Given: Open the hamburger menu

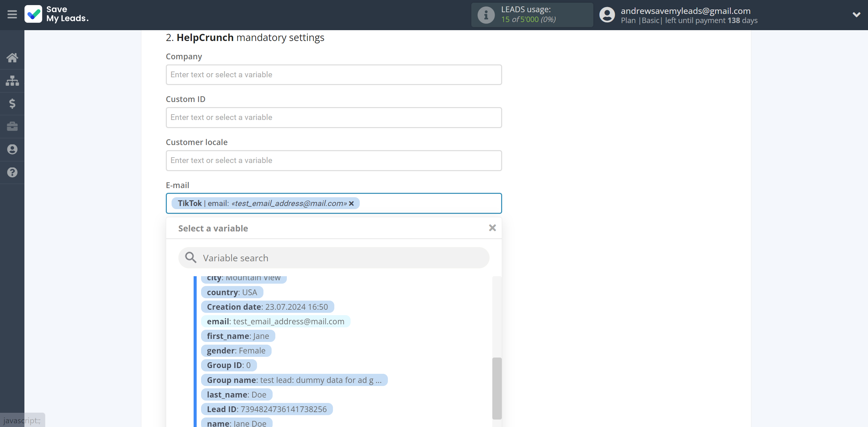Looking at the screenshot, I should 12,15.
